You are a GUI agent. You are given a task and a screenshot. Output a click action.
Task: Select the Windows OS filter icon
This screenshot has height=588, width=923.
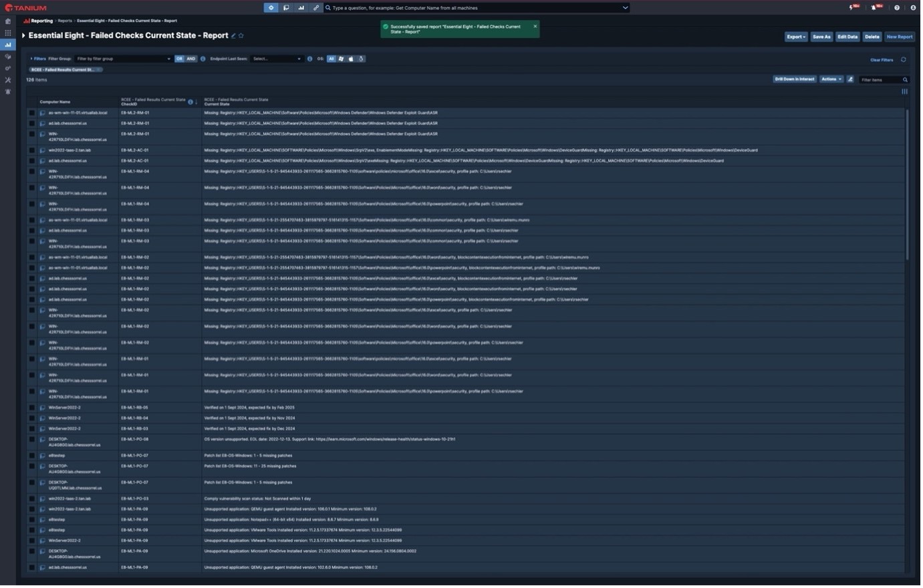(x=342, y=59)
